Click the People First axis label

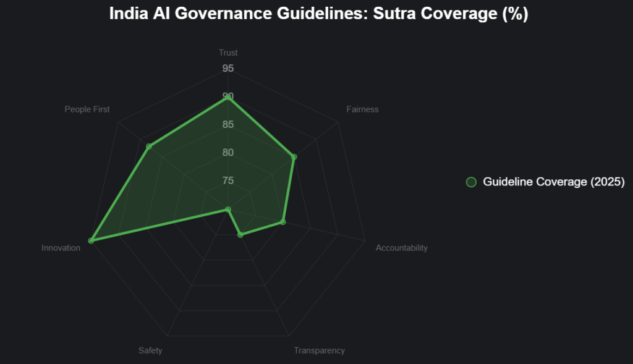tap(87, 109)
